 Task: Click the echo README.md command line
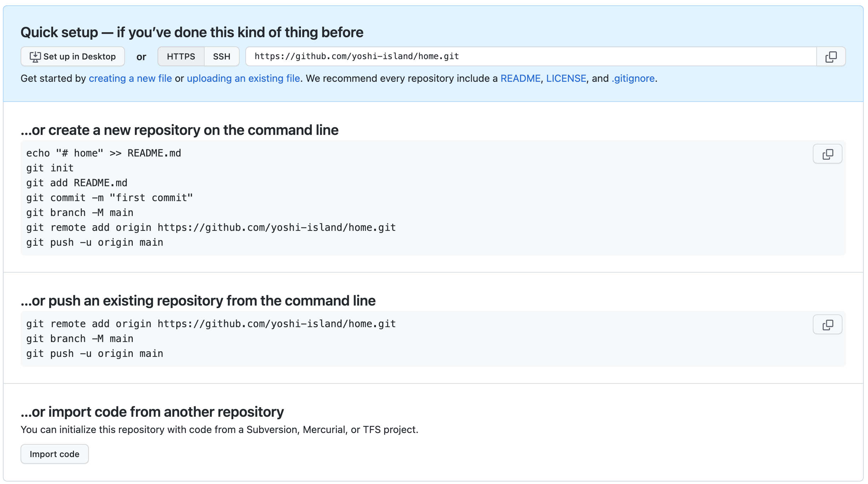tap(104, 153)
